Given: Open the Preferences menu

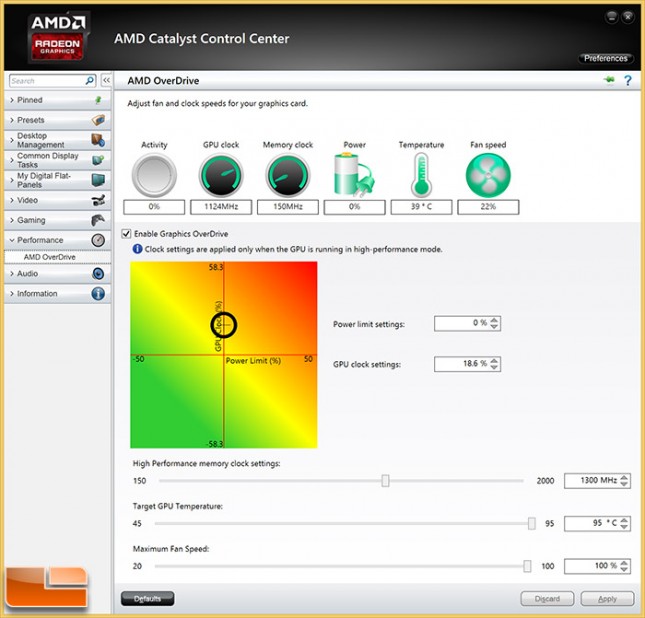Looking at the screenshot, I should pos(606,58).
